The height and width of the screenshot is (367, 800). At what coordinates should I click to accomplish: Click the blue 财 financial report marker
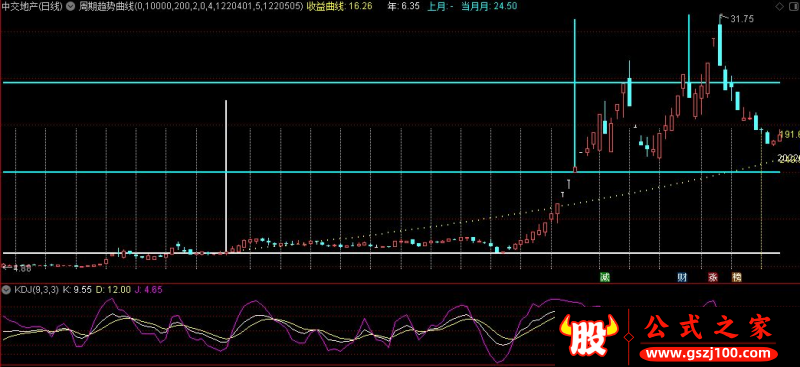682,278
